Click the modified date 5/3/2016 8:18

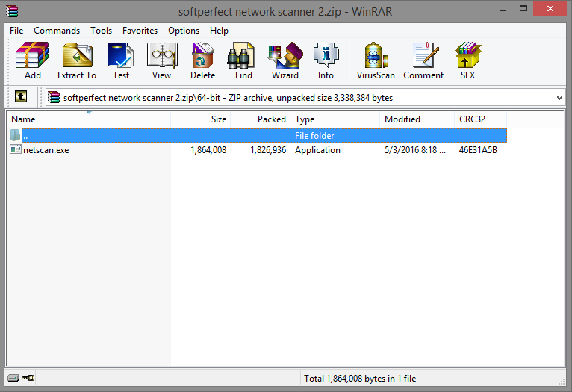point(414,150)
